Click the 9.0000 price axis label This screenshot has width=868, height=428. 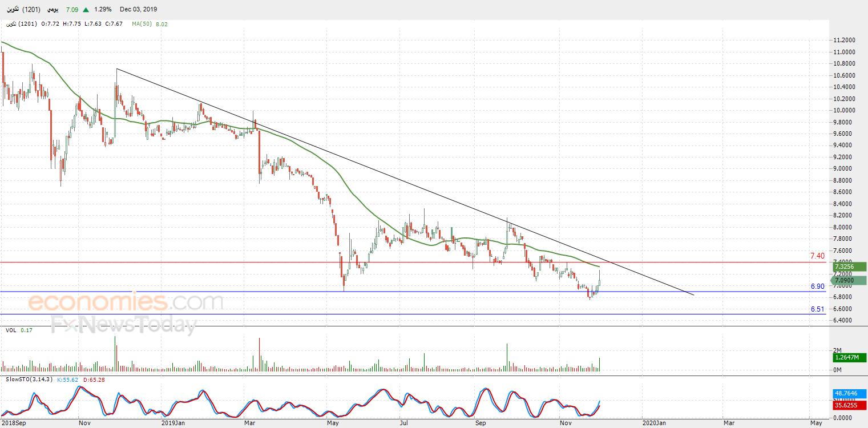tap(843, 169)
